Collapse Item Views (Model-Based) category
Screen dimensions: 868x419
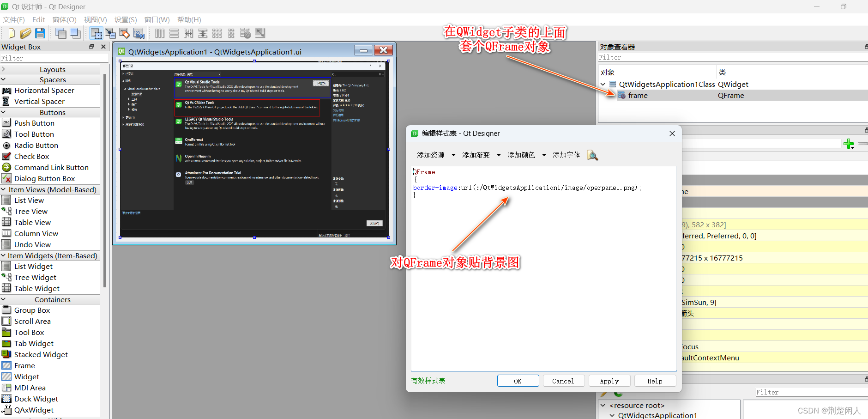[3, 189]
